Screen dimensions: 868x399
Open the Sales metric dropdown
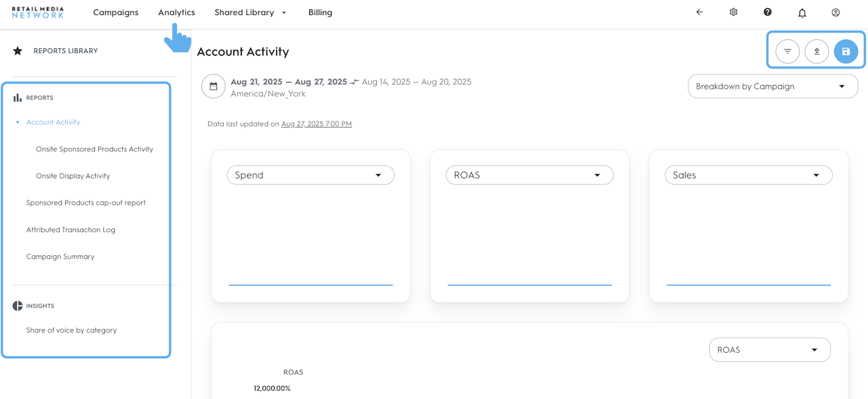click(x=748, y=175)
